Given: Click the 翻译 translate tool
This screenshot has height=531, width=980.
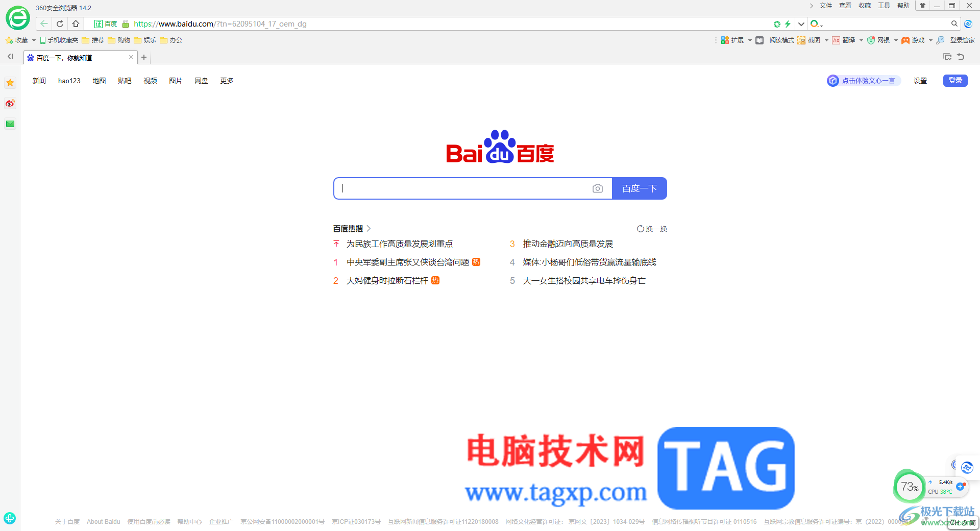Looking at the screenshot, I should (x=843, y=40).
